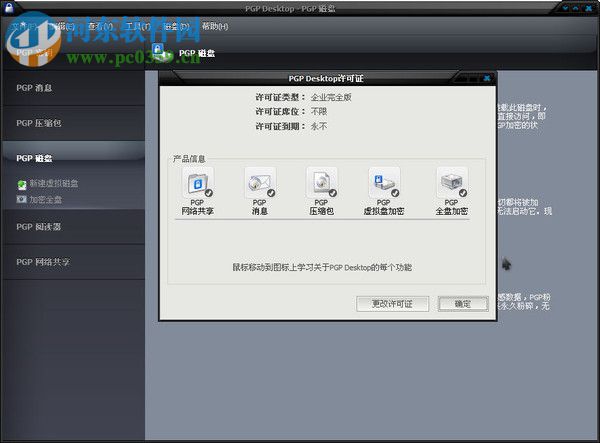Click the PGP 消息 envelope product icon
This screenshot has width=600, height=443.
[x=260, y=183]
